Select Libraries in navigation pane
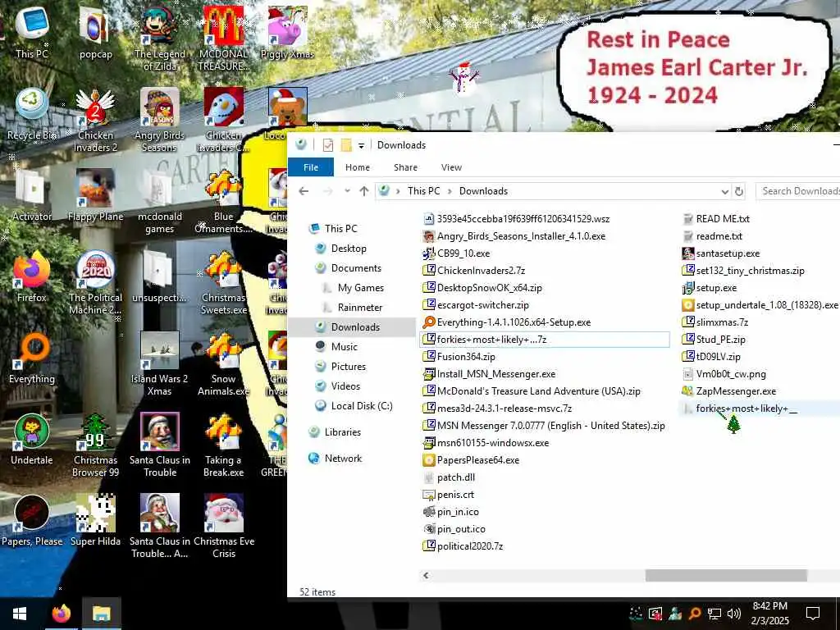840x630 pixels. click(x=342, y=432)
